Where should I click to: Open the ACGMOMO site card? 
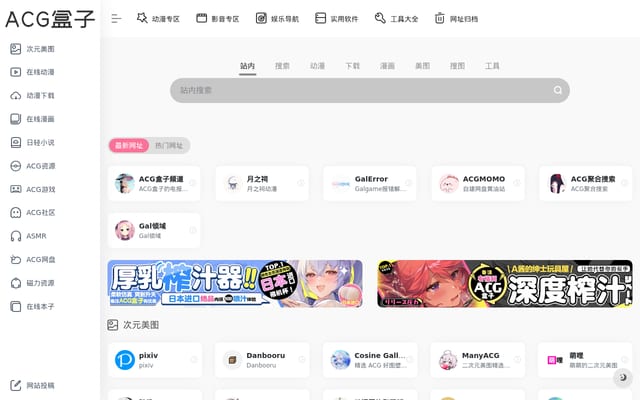478,184
